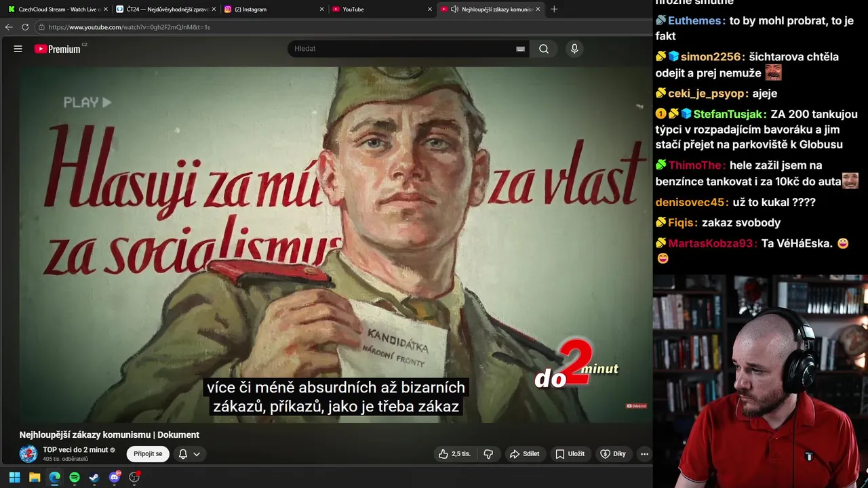The width and height of the screenshot is (868, 488).
Task: Open TOP veci do 2 minut channel name
Action: [75, 450]
